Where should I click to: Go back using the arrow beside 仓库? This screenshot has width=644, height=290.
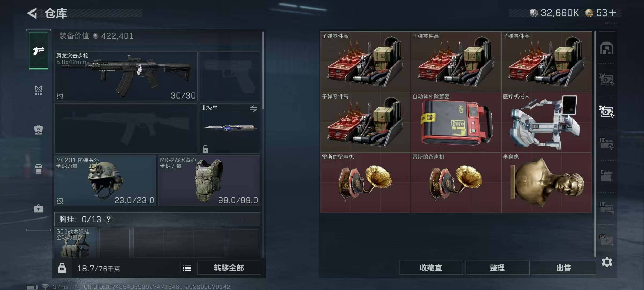[x=32, y=13]
